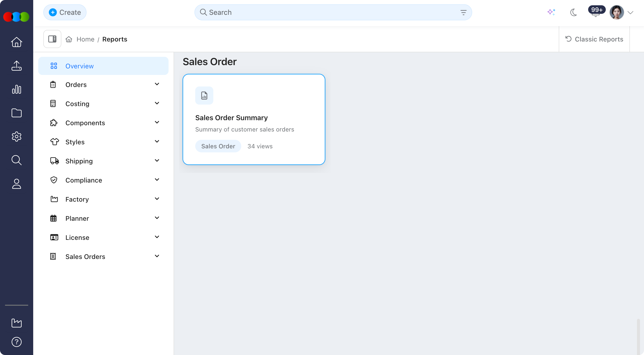Open the folder icon in left rail
The height and width of the screenshot is (355, 644).
pos(17,113)
